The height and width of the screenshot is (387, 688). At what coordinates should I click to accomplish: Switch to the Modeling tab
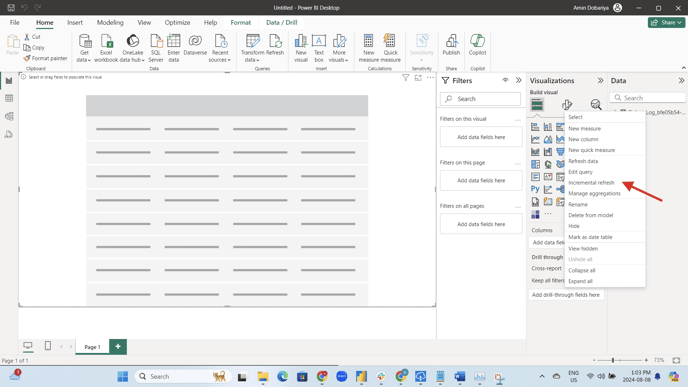(x=110, y=22)
